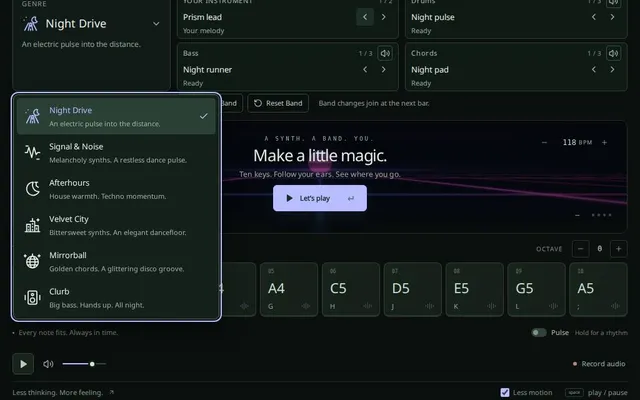Click the space play / pause hint
Viewport: 640px width, 400px height.
(596, 393)
